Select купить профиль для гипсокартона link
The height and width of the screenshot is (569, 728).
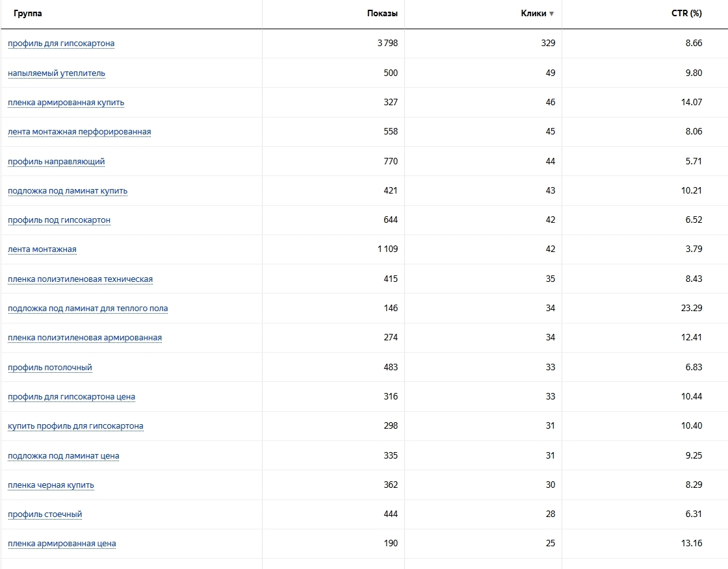(75, 426)
